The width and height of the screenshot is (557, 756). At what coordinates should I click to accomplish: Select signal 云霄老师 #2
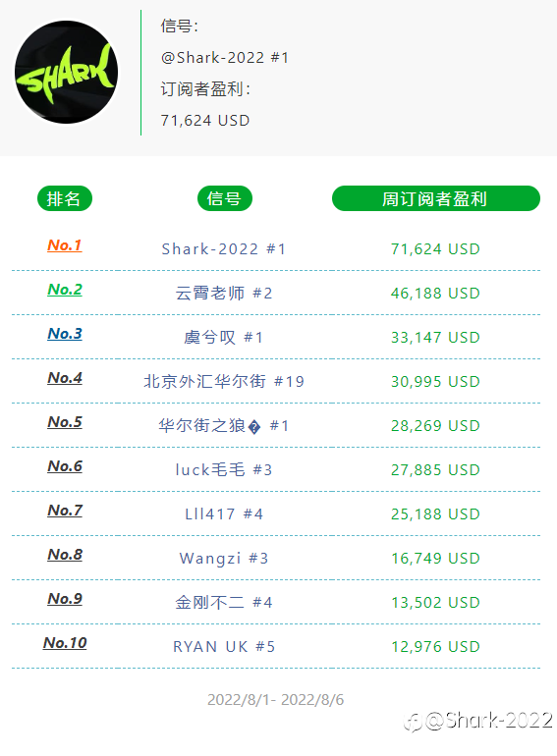tap(224, 294)
